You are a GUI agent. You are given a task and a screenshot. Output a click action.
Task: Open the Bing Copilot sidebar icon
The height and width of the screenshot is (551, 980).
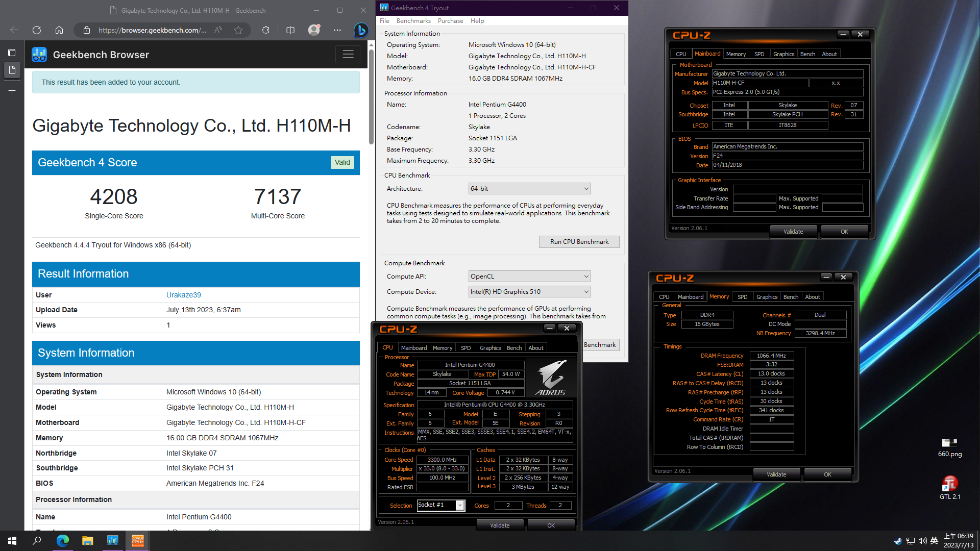click(x=361, y=30)
